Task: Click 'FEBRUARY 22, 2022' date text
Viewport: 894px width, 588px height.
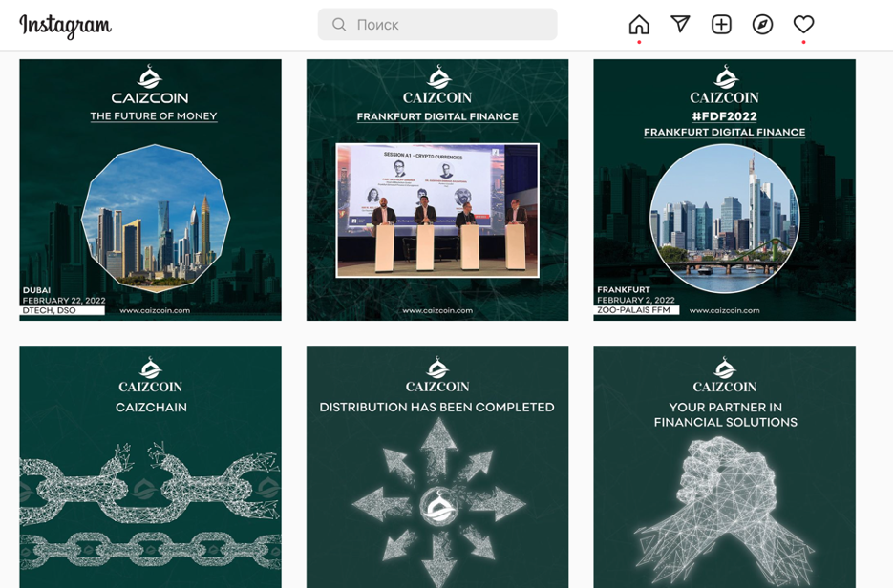Action: click(64, 301)
